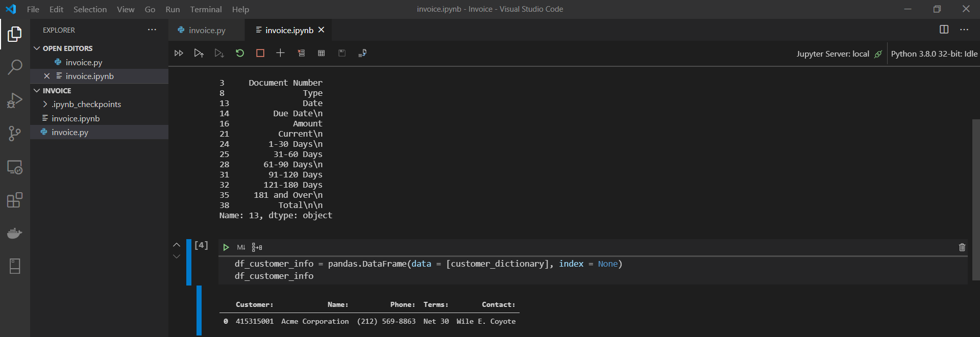The height and width of the screenshot is (337, 980).
Task: Clear all cell outputs
Action: [x=301, y=53]
